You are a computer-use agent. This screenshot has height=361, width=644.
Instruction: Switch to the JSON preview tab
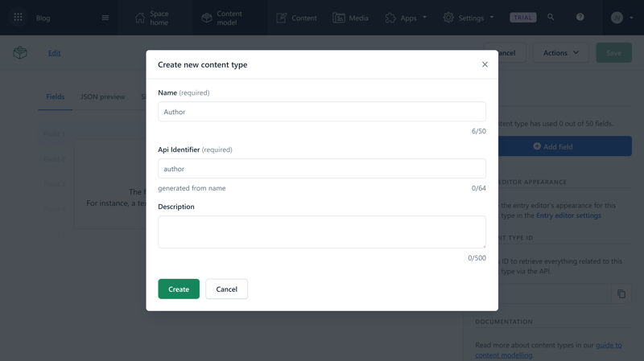(x=103, y=96)
